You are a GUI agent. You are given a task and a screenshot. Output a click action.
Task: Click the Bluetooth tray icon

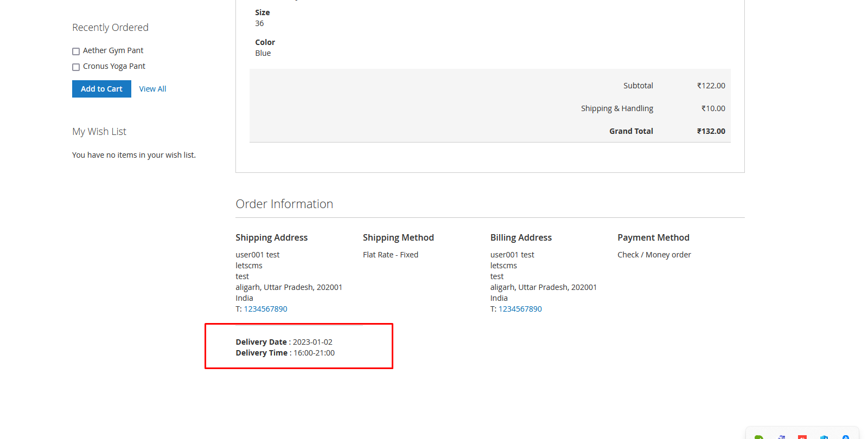(845, 436)
